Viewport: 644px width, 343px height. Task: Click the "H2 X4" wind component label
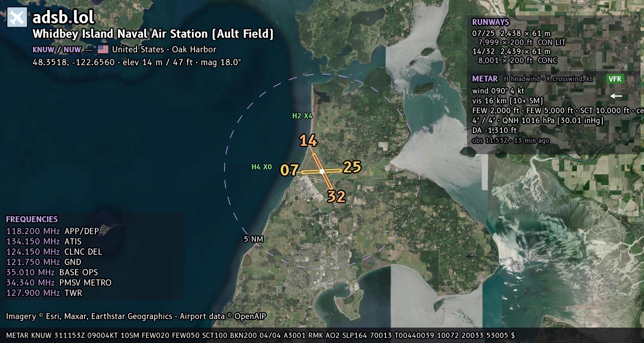pos(302,116)
